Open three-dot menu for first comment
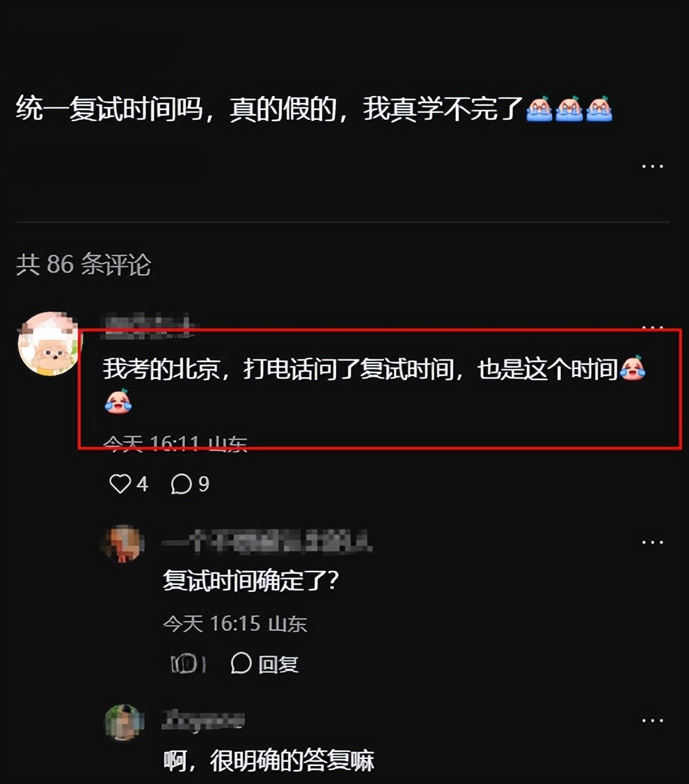 coord(652,327)
